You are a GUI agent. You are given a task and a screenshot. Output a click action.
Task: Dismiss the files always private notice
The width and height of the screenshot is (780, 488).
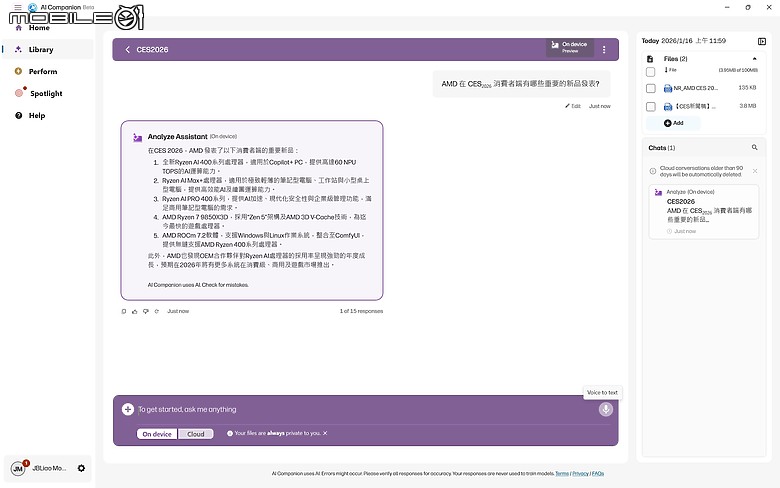point(325,433)
